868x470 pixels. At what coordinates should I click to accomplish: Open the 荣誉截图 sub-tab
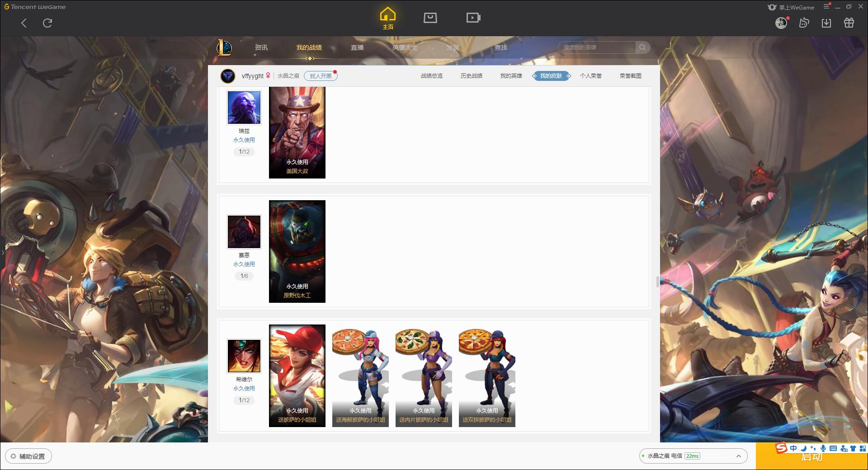click(x=631, y=76)
